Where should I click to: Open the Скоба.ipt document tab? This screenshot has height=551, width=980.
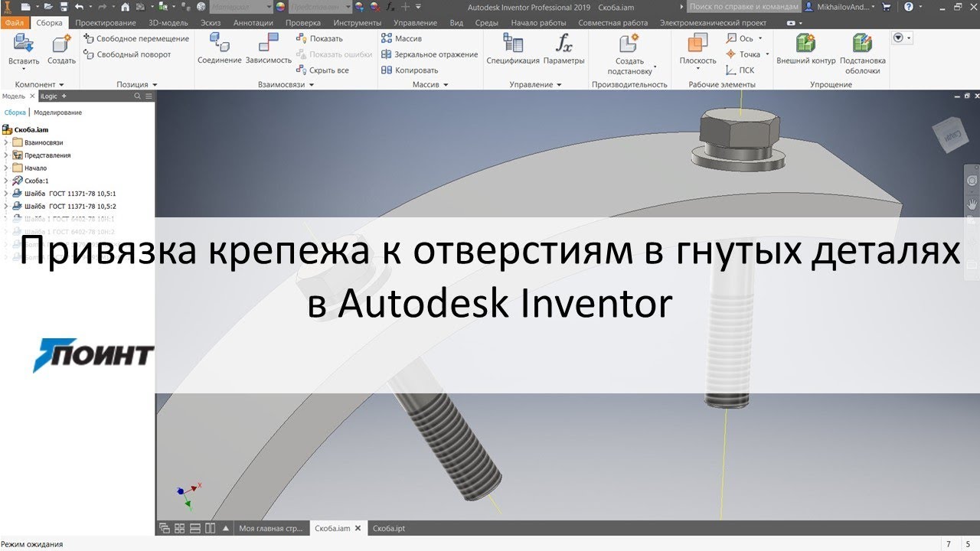[389, 528]
